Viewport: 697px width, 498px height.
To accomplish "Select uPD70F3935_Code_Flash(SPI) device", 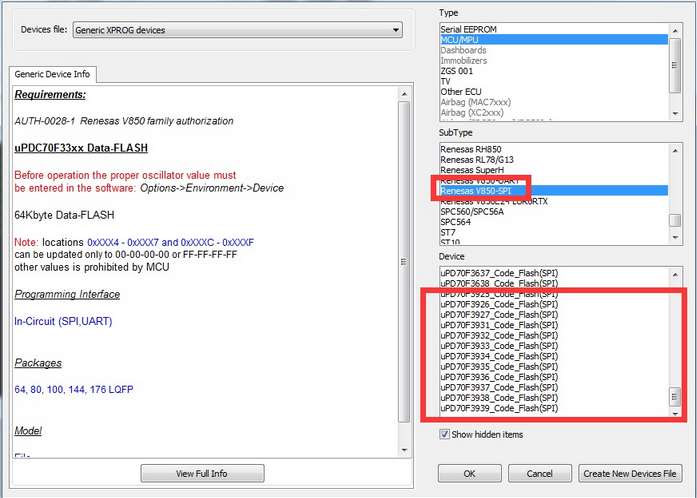I will click(x=553, y=367).
